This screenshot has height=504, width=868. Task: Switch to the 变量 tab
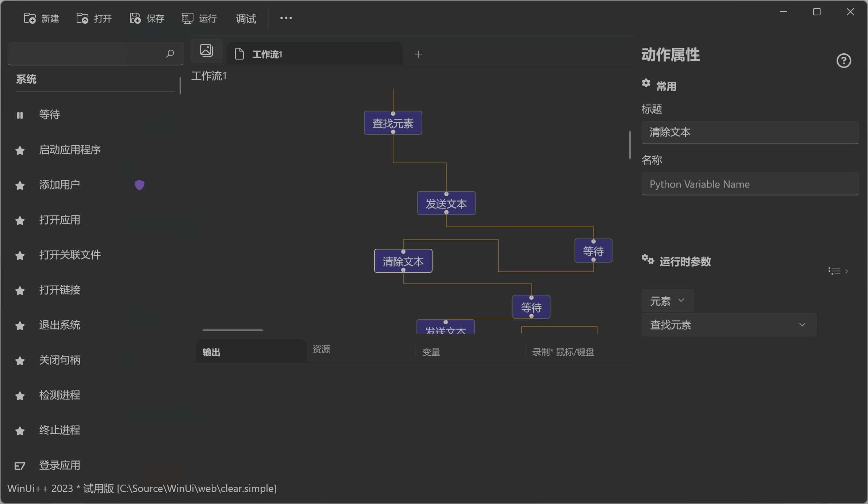coord(431,352)
